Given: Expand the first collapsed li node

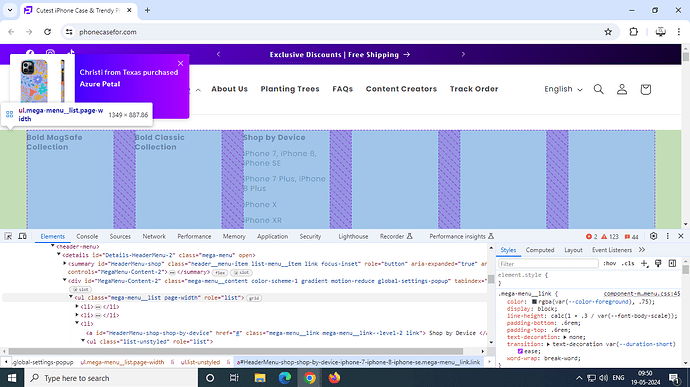Looking at the screenshot, I should [77, 306].
